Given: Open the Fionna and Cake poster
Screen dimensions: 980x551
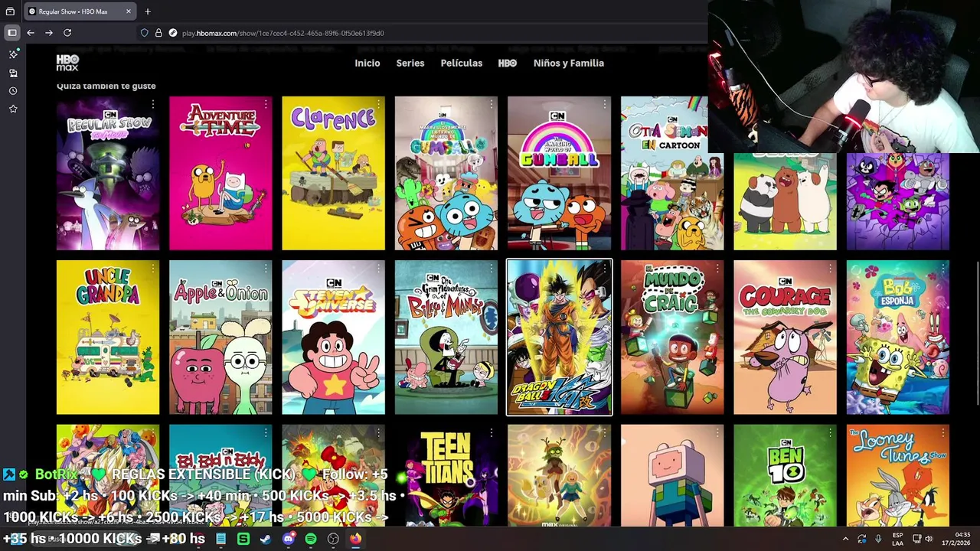Looking at the screenshot, I should click(559, 476).
